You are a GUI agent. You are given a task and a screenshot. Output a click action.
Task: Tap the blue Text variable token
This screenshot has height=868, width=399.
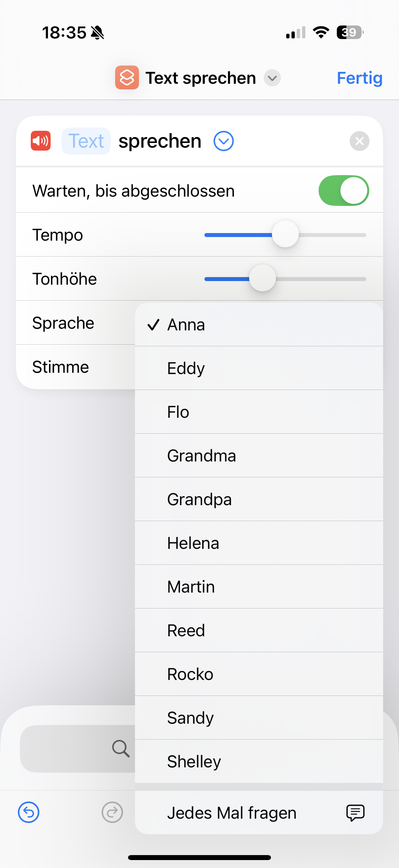coord(86,141)
